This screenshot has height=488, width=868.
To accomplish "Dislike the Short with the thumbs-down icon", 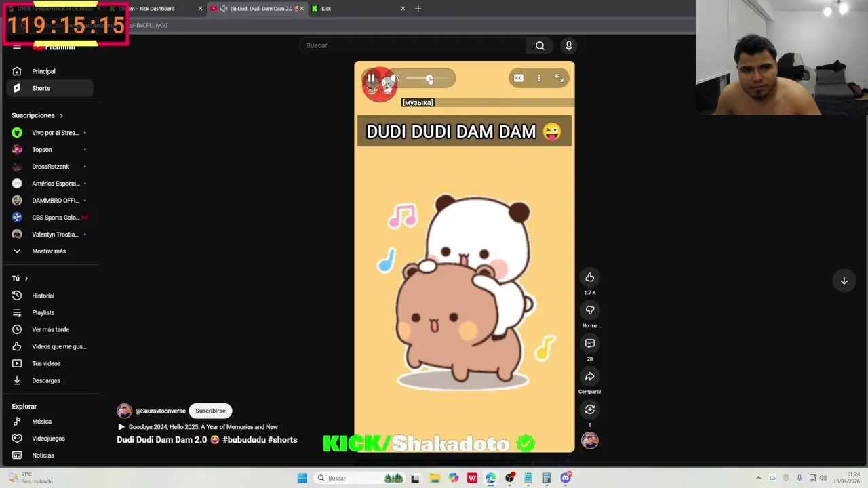I will [x=590, y=310].
